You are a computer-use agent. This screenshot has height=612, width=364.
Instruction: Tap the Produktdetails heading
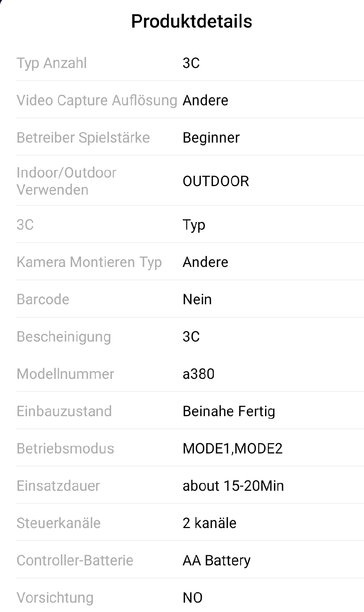tap(191, 21)
